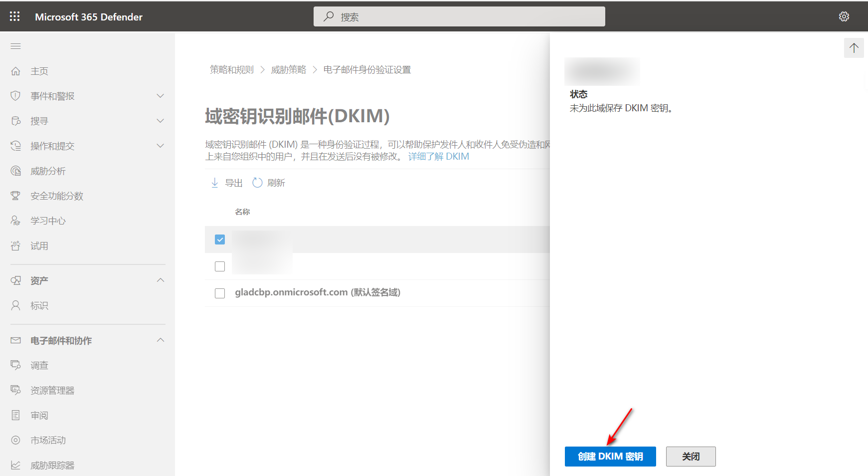
Task: Click the 电子邮件和协作 envelope icon
Action: click(15, 340)
